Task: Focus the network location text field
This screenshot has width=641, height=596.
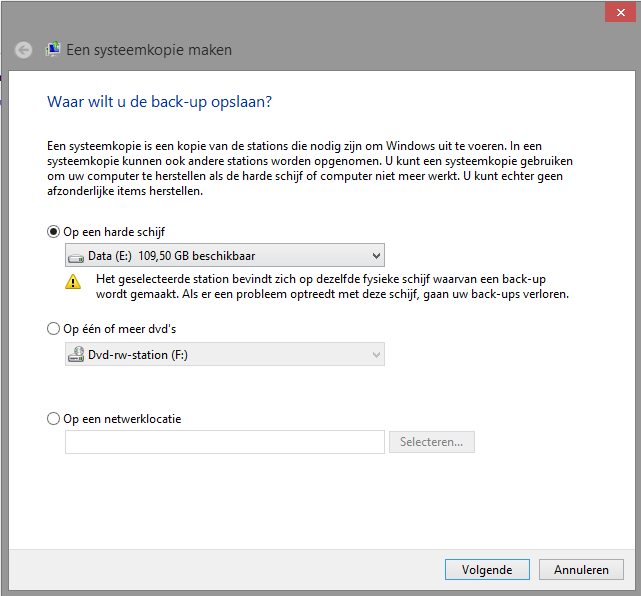Action: click(x=225, y=442)
